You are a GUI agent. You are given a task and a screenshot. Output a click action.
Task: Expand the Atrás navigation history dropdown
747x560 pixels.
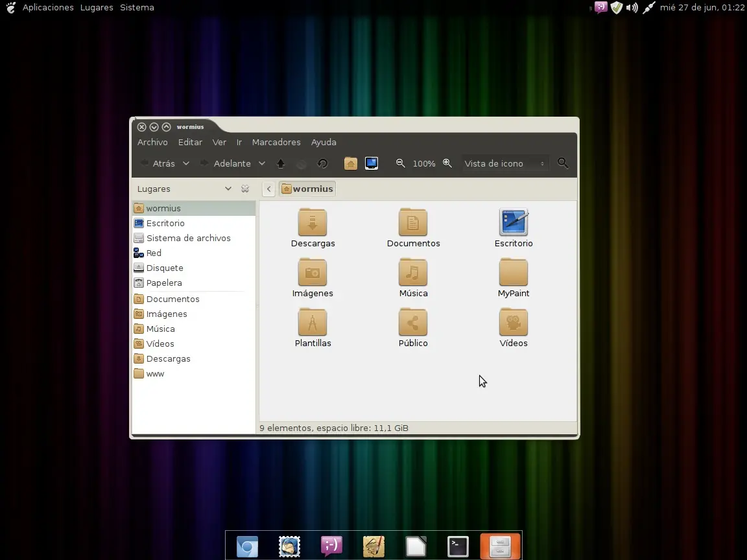click(187, 163)
